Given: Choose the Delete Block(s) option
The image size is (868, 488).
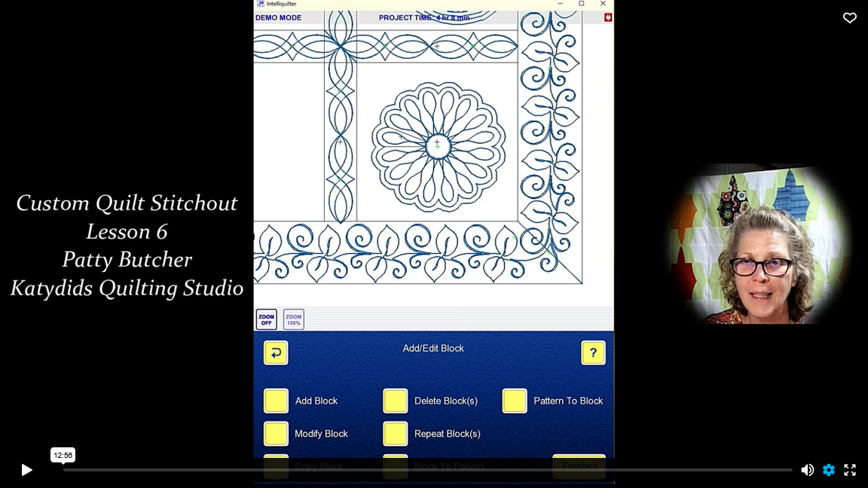Looking at the screenshot, I should coord(396,401).
